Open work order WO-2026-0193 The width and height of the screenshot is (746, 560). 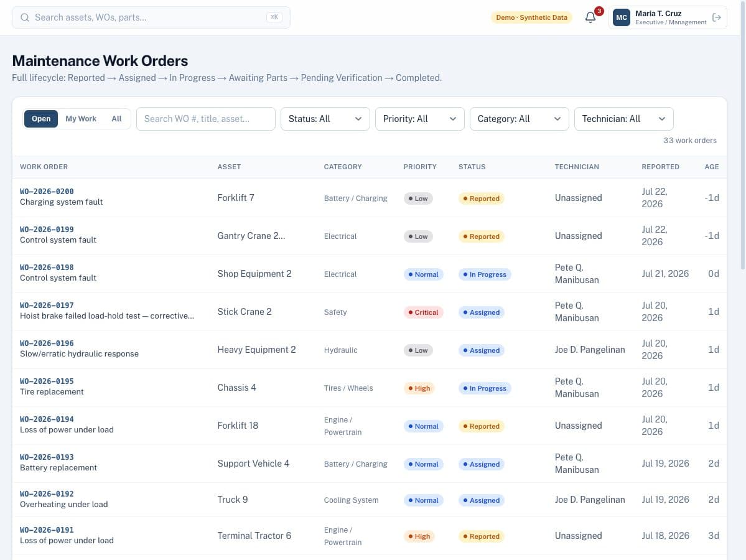pos(47,458)
